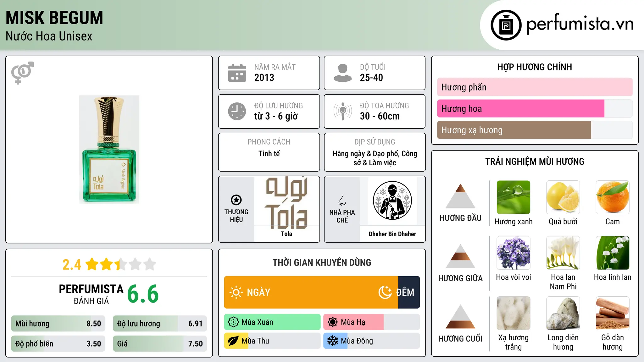
Task: Click the 30 - 60cm sillage value
Action: [380, 116]
